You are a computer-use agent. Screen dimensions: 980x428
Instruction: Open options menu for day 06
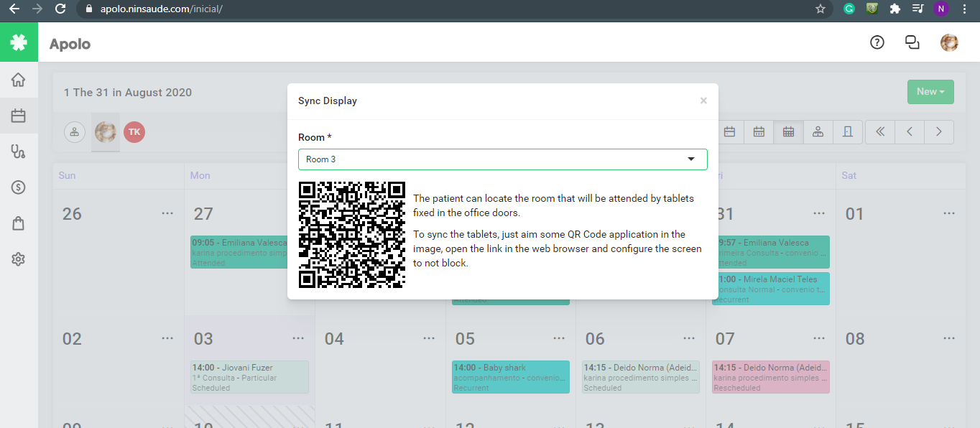tap(690, 338)
